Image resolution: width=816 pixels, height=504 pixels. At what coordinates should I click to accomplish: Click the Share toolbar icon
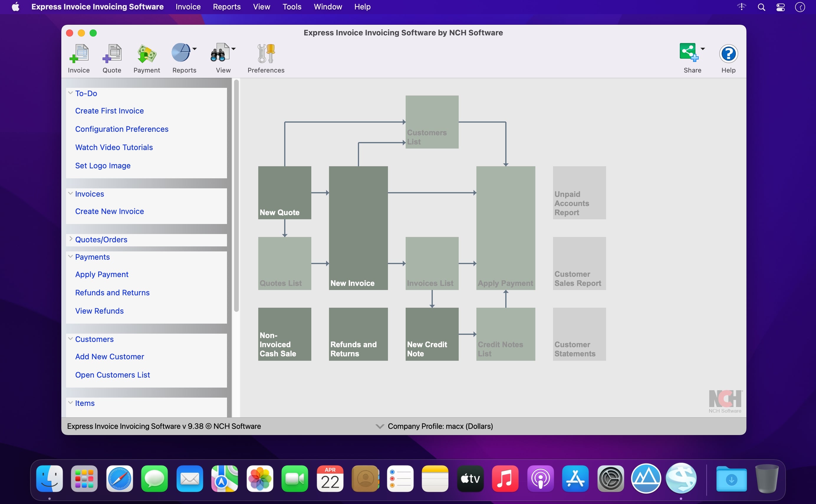(x=689, y=53)
